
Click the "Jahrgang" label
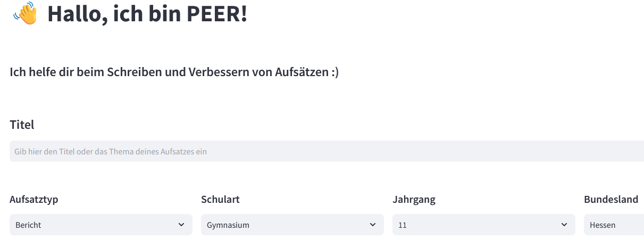pyautogui.click(x=414, y=200)
